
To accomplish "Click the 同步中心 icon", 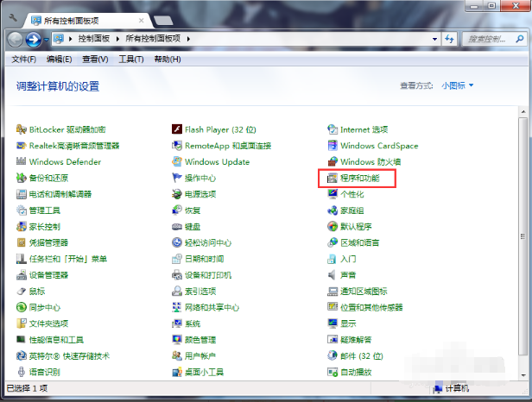I will coord(21,307).
